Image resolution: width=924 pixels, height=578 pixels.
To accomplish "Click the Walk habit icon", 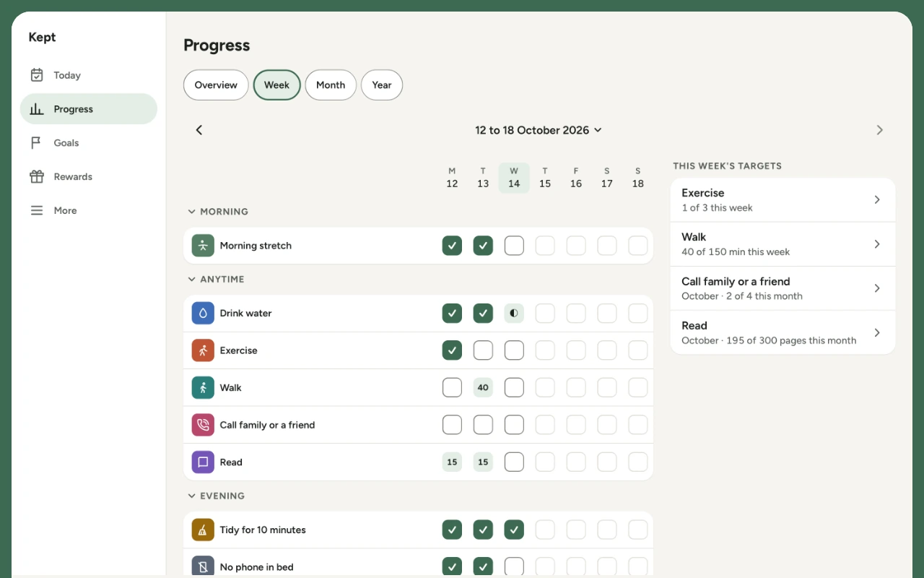I will [203, 388].
